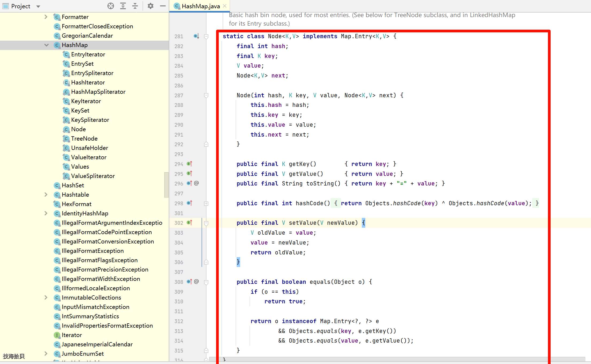The image size is (591, 364).
Task: Expand the IdentityHashMap tree node
Action: (x=46, y=213)
